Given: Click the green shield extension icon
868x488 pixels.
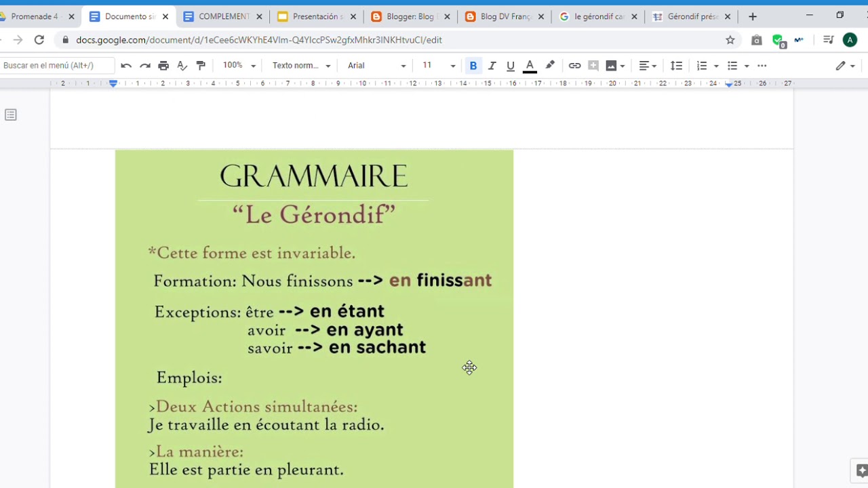Looking at the screenshot, I should 778,41.
